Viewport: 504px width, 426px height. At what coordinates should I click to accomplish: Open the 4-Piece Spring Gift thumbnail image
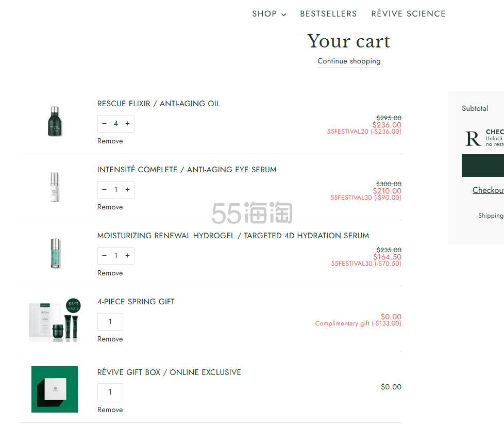[55, 319]
